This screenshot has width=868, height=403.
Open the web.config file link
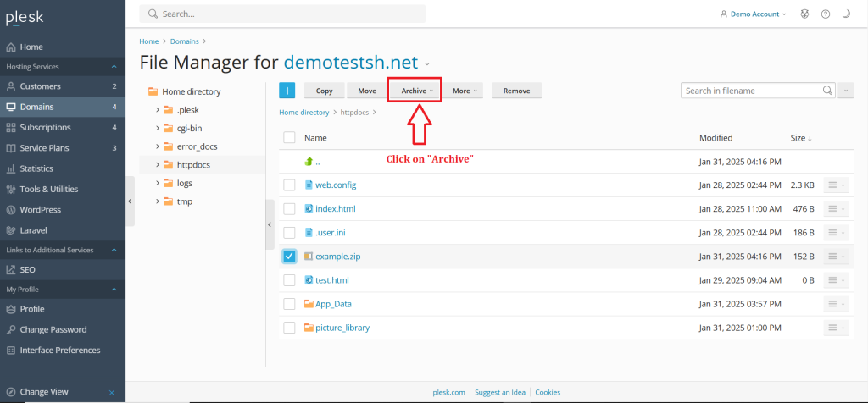(336, 185)
